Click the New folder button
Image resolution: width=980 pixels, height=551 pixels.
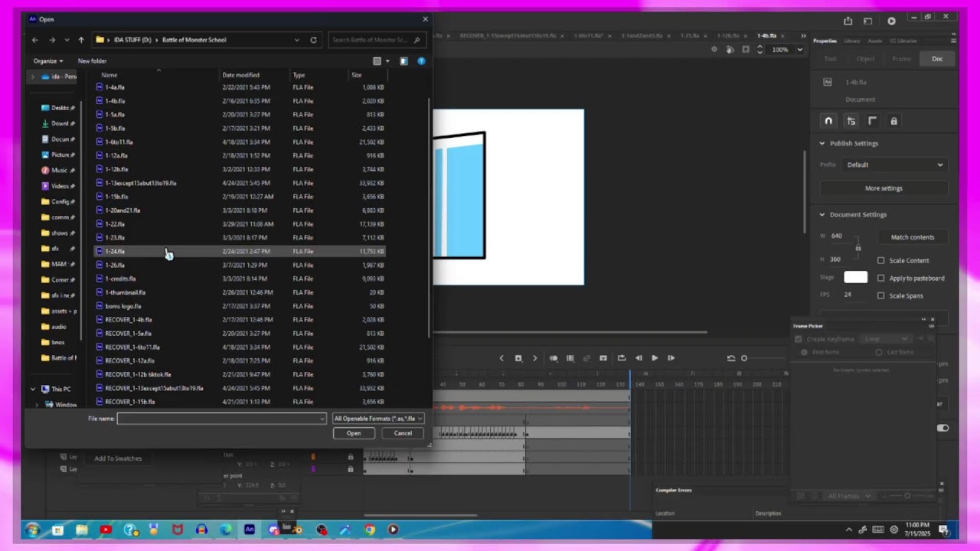(92, 61)
